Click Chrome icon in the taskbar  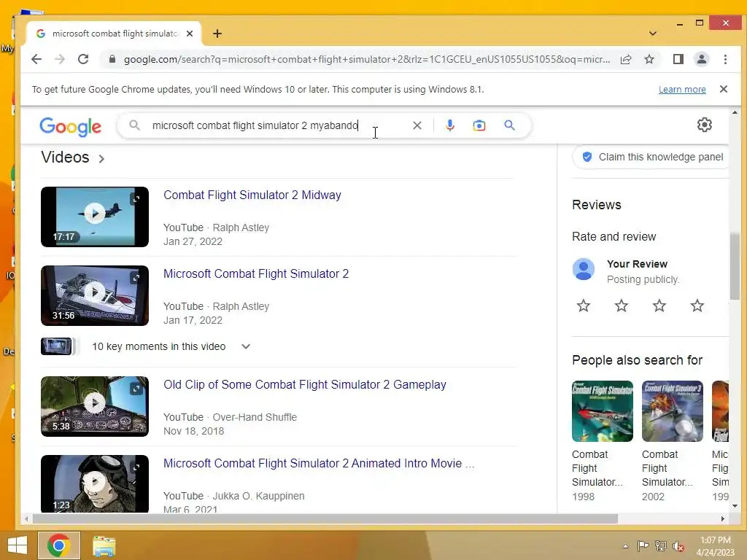tap(59, 545)
